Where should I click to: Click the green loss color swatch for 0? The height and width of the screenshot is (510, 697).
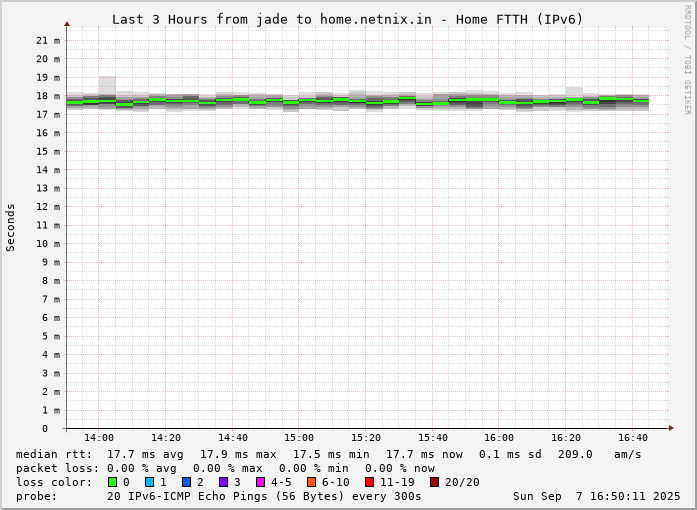tap(112, 482)
